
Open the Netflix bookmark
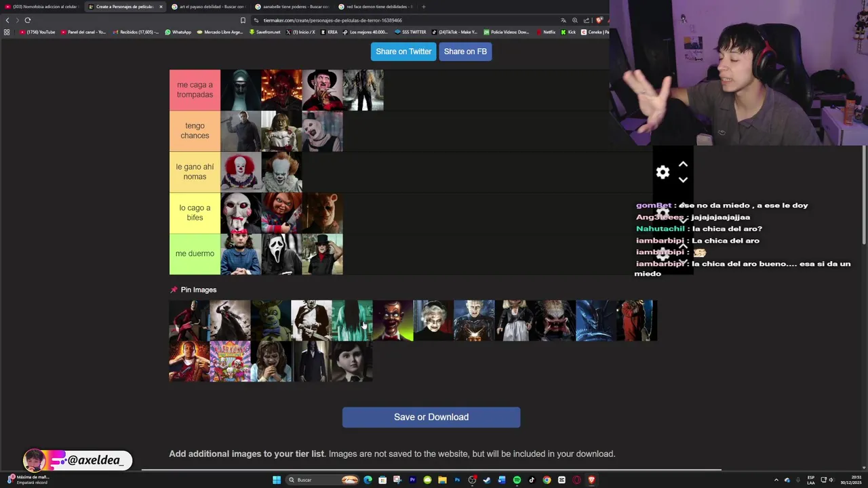(x=546, y=32)
